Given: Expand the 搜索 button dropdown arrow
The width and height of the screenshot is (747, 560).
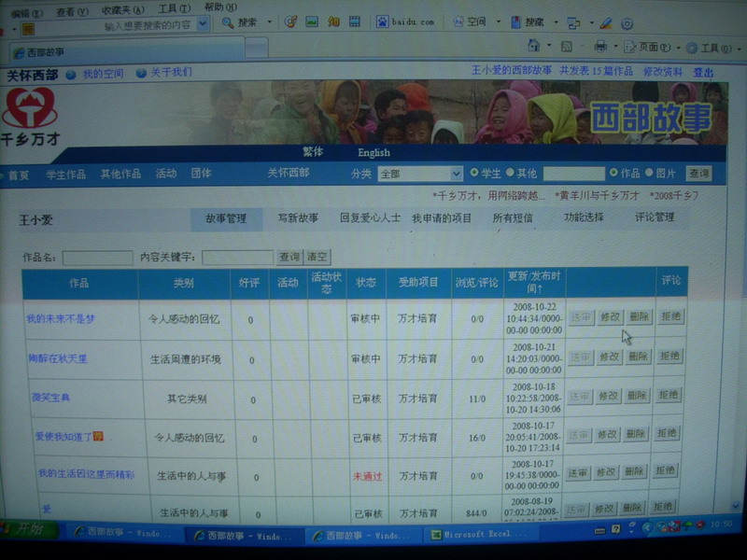Looking at the screenshot, I should 269,21.
